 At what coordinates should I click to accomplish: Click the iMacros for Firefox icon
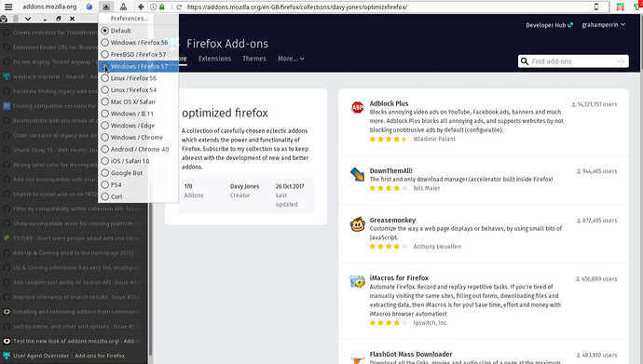(x=357, y=282)
